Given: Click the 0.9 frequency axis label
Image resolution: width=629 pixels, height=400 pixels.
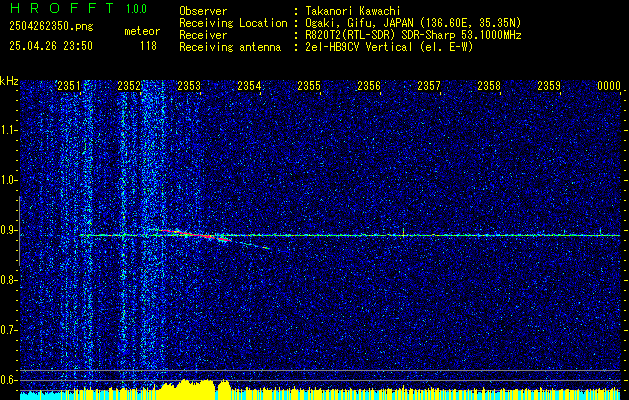Looking at the screenshot, I should click(9, 230).
